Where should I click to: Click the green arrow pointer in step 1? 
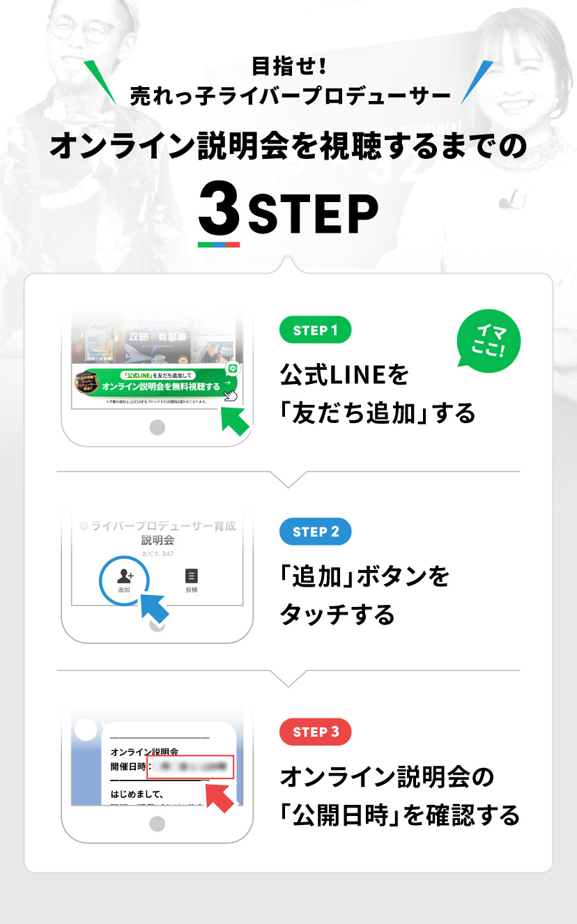coord(235,420)
